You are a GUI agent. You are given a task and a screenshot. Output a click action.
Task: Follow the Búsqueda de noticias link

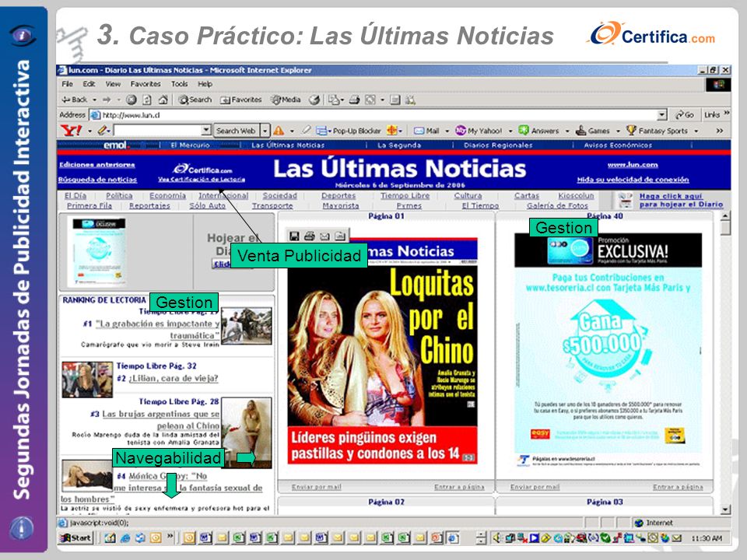(98, 180)
